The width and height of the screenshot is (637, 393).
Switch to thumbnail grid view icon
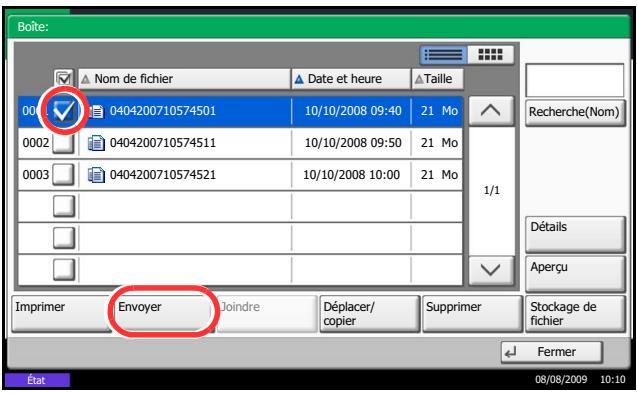[x=490, y=55]
